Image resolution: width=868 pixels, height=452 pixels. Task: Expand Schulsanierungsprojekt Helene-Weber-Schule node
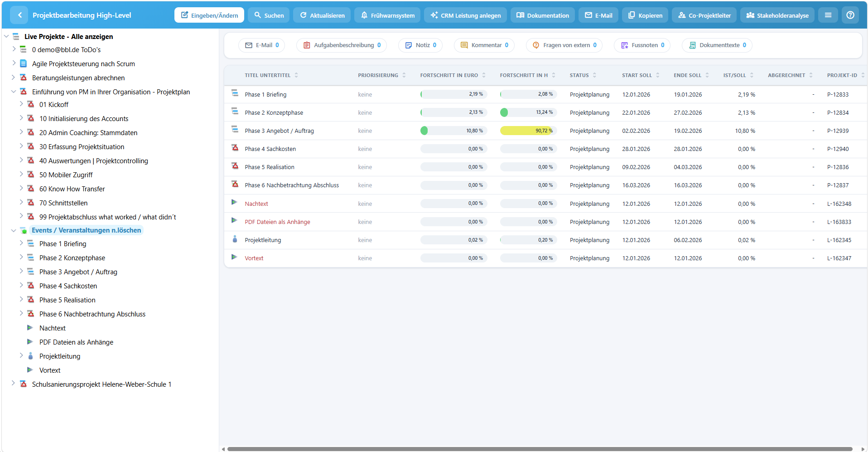[14, 384]
